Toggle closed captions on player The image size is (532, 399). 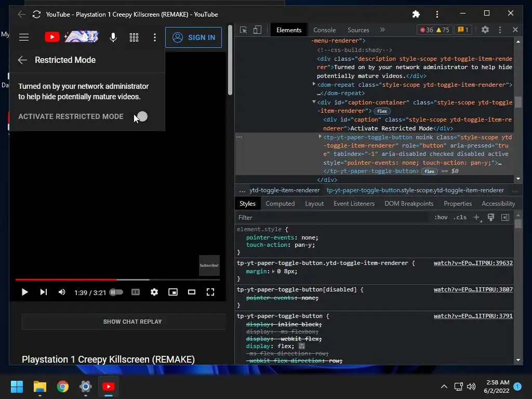pyautogui.click(x=136, y=292)
